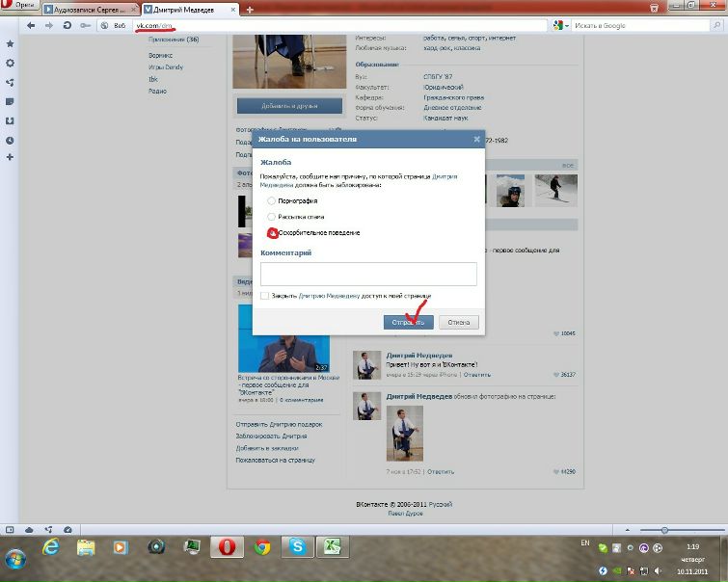Click the Павел Дуров footer link
This screenshot has width=728, height=582.
tap(405, 514)
